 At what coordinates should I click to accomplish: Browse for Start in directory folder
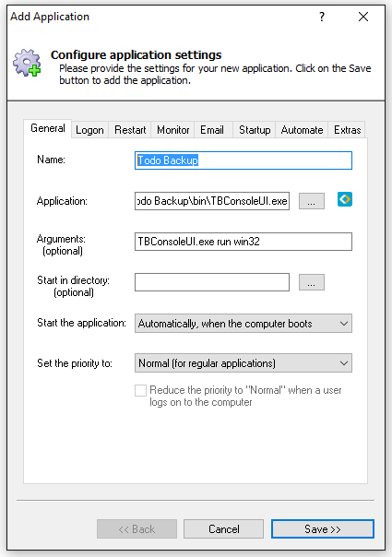click(312, 282)
